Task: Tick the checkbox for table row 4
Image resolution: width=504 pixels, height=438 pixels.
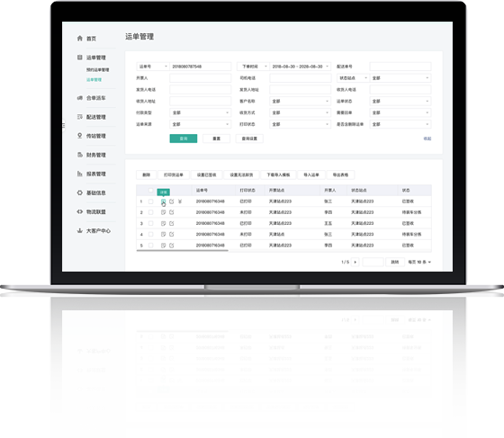Action: [x=151, y=234]
